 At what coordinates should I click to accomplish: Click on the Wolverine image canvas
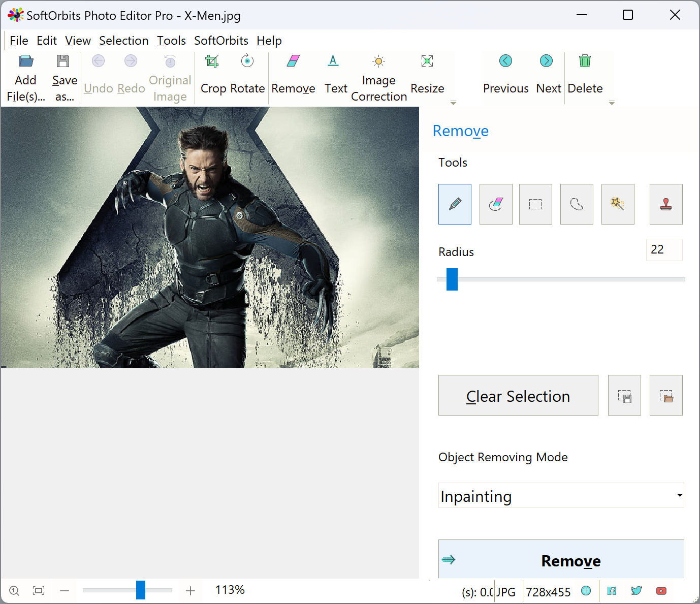point(210,237)
